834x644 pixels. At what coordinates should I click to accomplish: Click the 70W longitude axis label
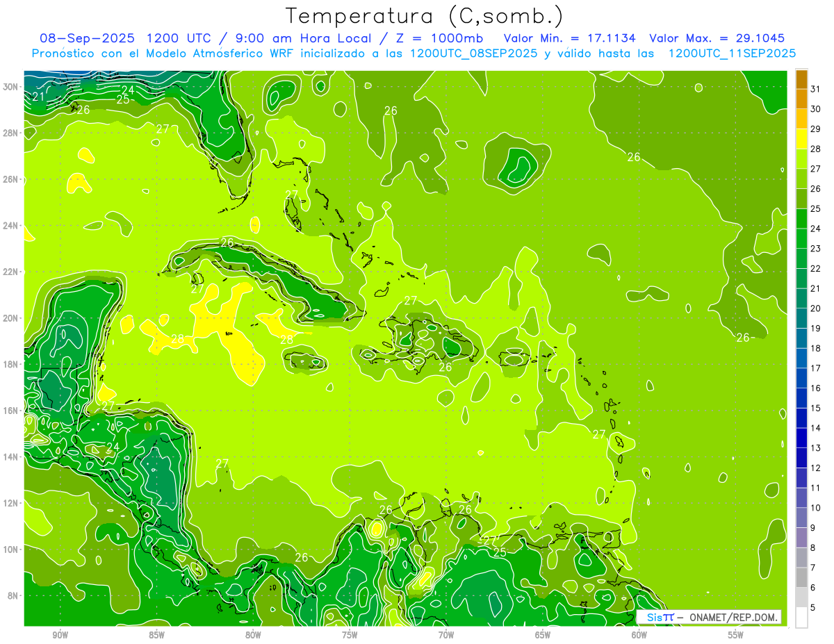point(446,635)
